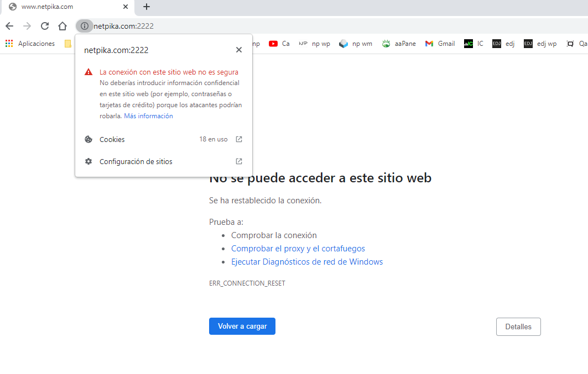Open Configuración de sitios
The height and width of the screenshot is (374, 588).
tap(164, 161)
